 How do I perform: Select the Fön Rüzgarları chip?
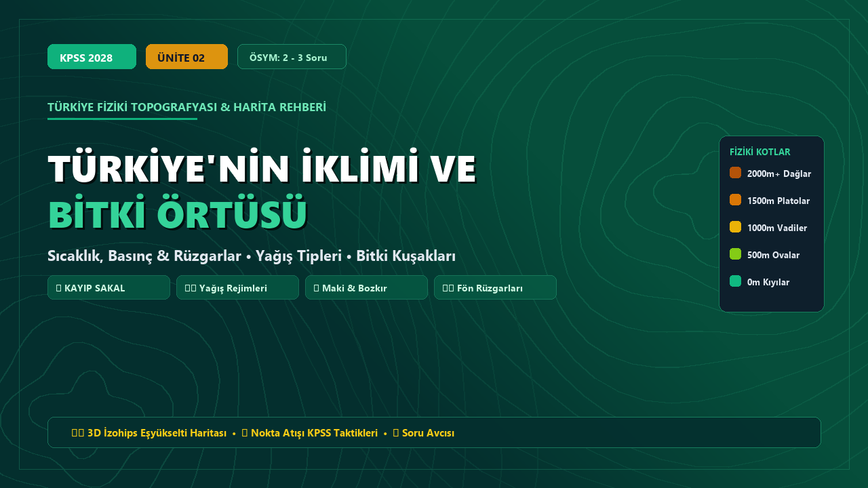495,287
